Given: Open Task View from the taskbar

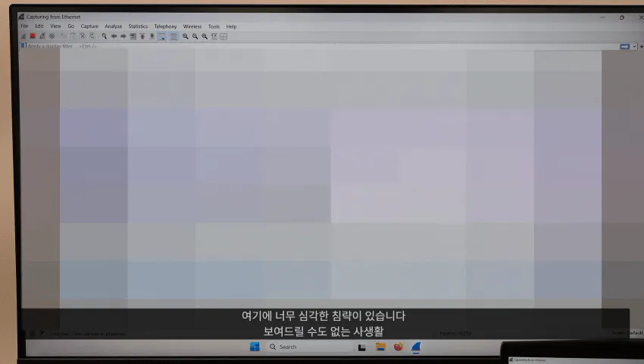Looking at the screenshot, I should [362, 347].
